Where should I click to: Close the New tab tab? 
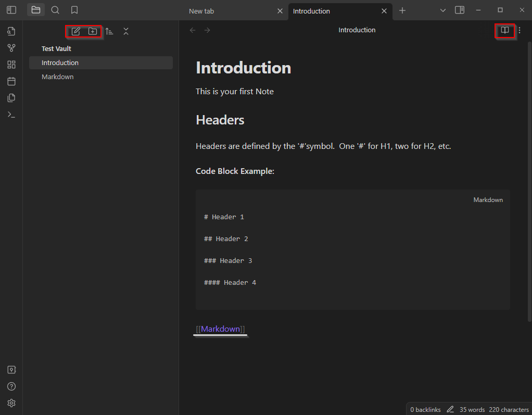[x=280, y=11]
